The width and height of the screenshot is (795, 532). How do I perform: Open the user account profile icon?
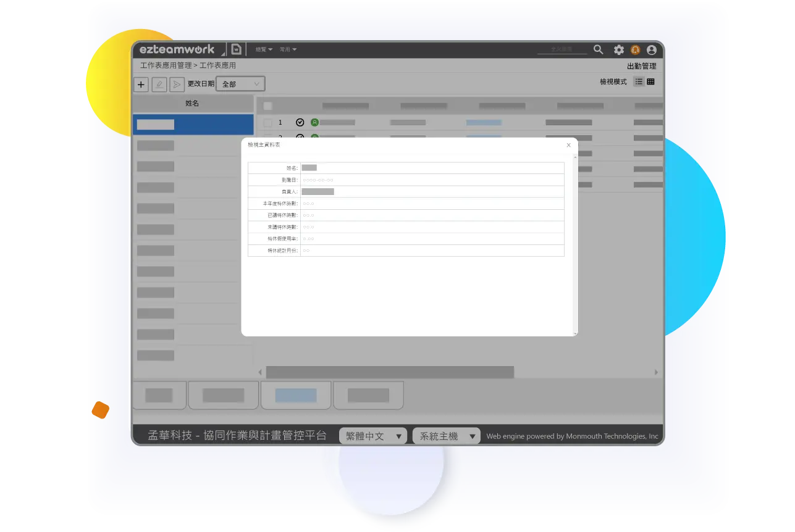coord(652,50)
